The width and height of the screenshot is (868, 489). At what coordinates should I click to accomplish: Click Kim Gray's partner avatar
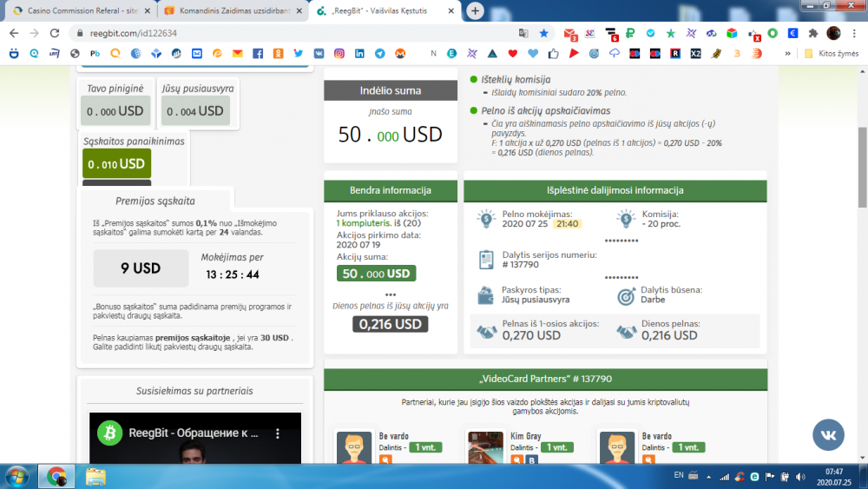click(484, 448)
